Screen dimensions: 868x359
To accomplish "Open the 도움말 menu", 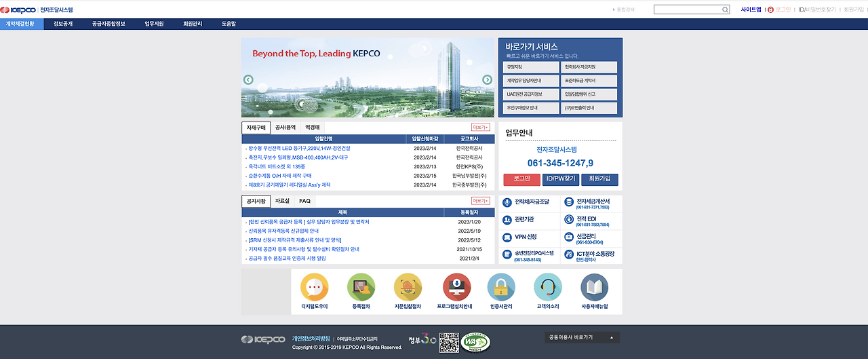I will tap(229, 24).
